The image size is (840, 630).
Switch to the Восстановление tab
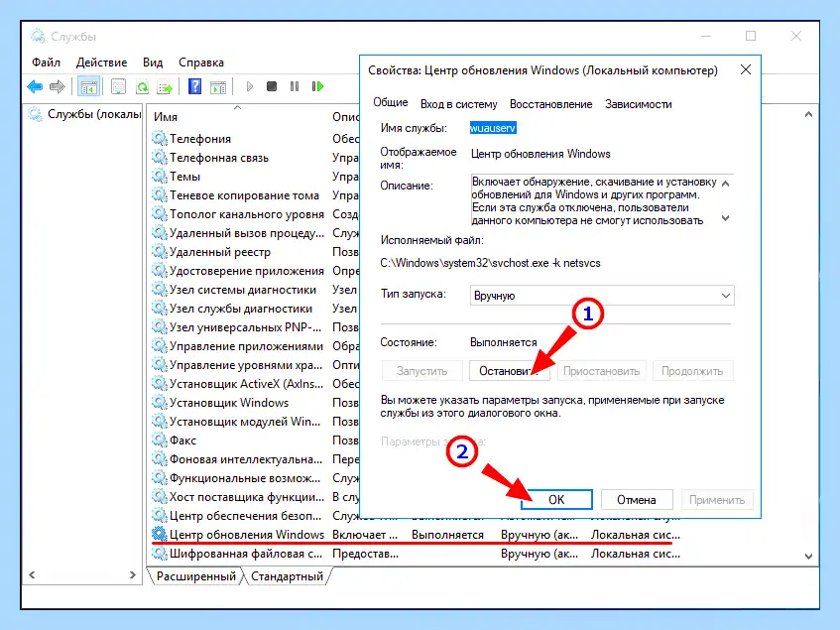[550, 104]
